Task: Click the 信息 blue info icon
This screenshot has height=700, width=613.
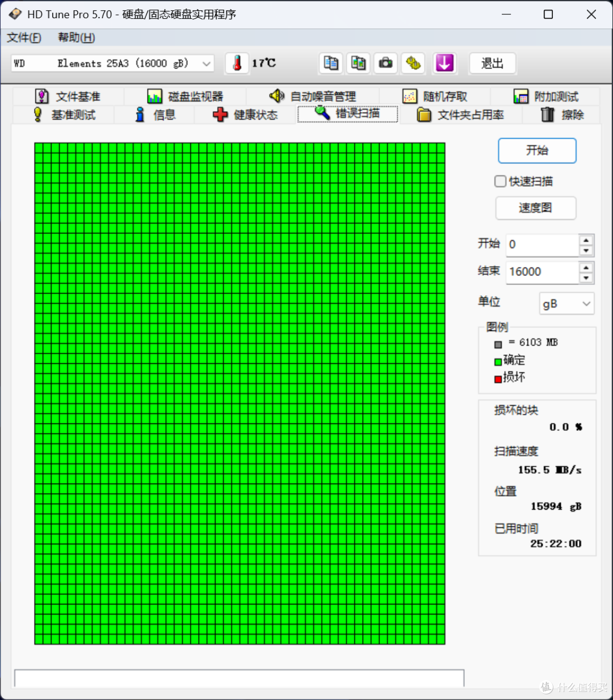Action: pyautogui.click(x=140, y=115)
